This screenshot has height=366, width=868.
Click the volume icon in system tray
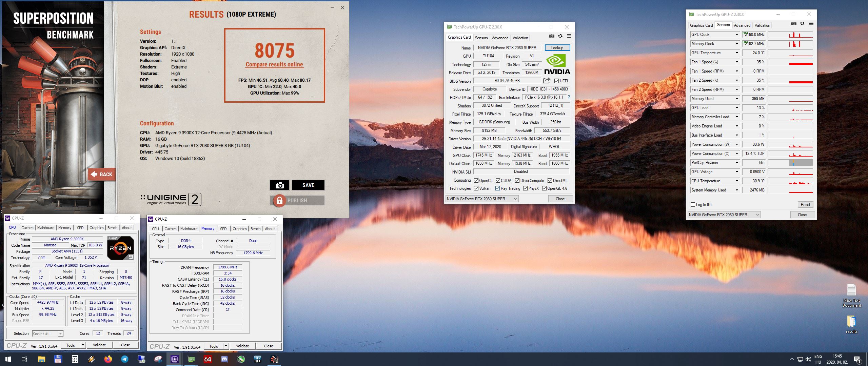click(808, 359)
